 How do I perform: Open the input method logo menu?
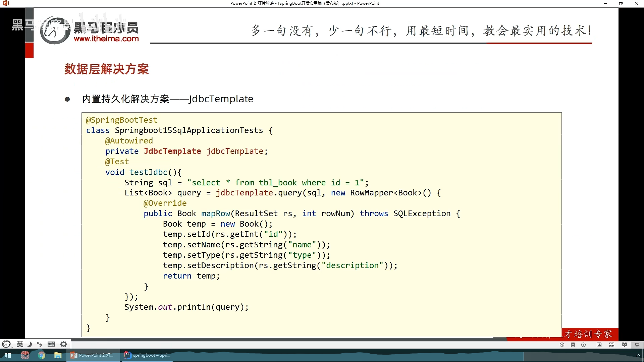click(6, 344)
